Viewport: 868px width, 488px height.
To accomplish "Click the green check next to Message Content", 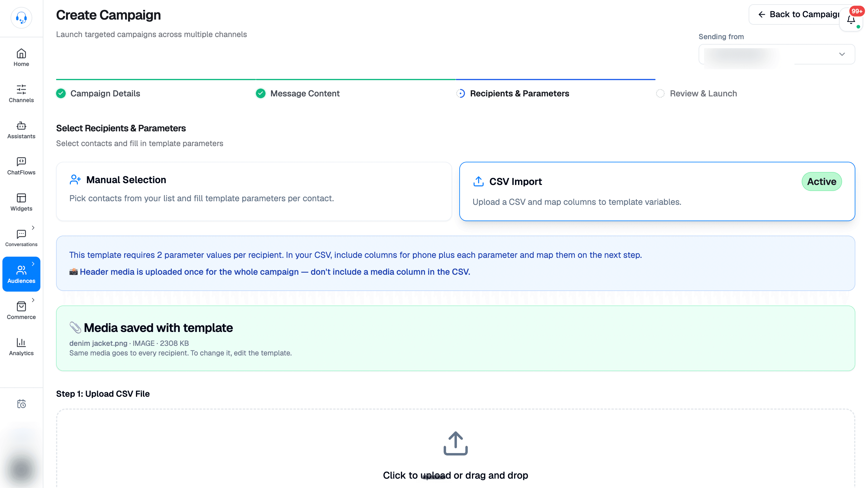I will click(260, 93).
